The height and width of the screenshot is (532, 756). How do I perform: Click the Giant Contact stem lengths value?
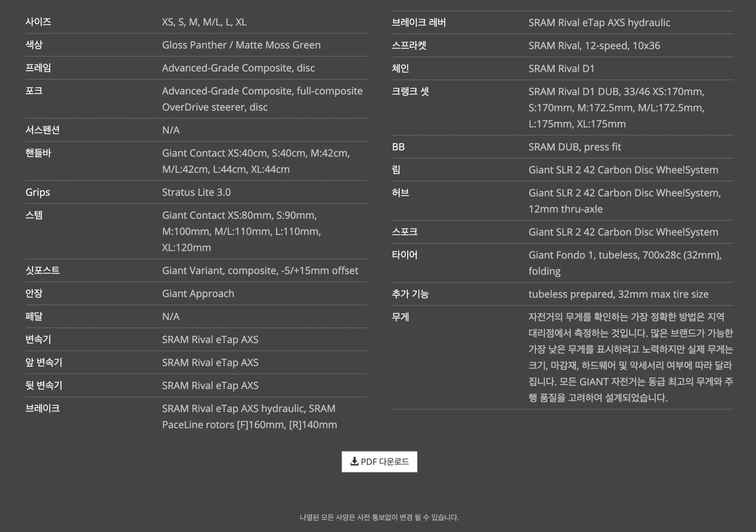(241, 231)
